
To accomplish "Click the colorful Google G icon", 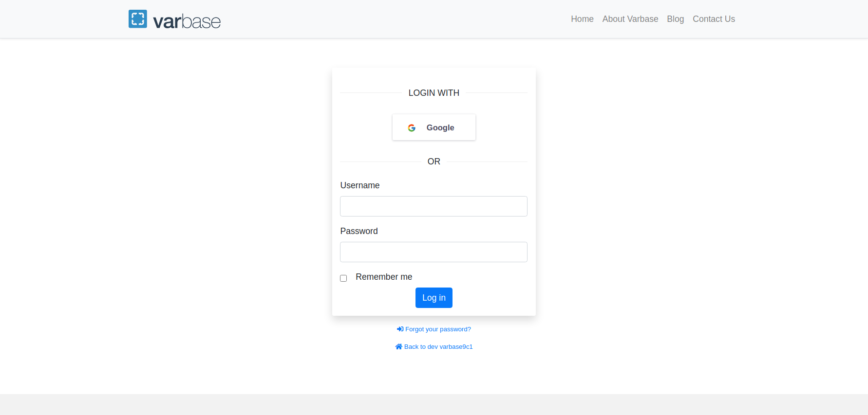I will coord(412,128).
